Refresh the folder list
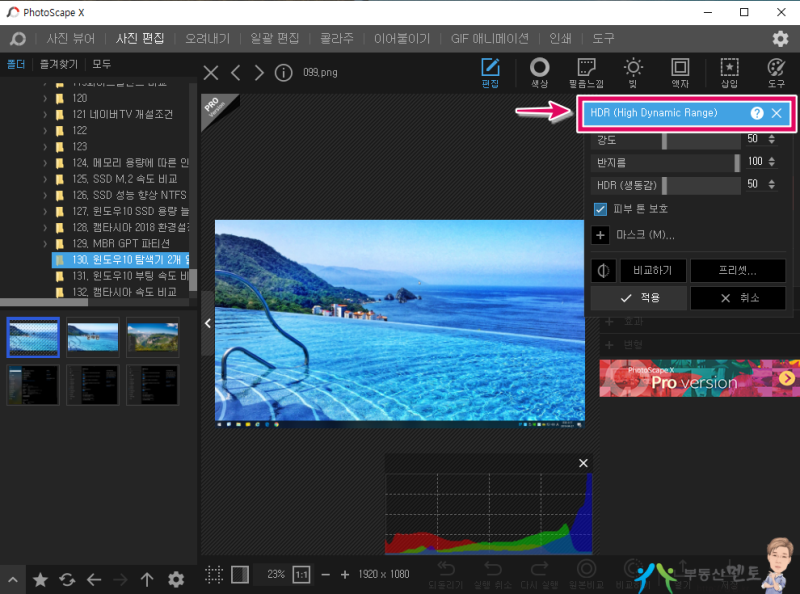800x594 pixels. click(x=67, y=580)
